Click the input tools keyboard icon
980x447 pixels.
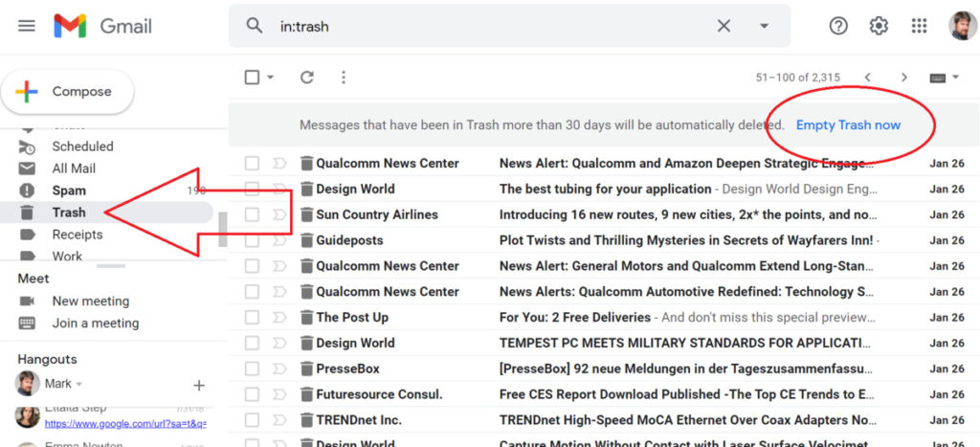pyautogui.click(x=938, y=78)
